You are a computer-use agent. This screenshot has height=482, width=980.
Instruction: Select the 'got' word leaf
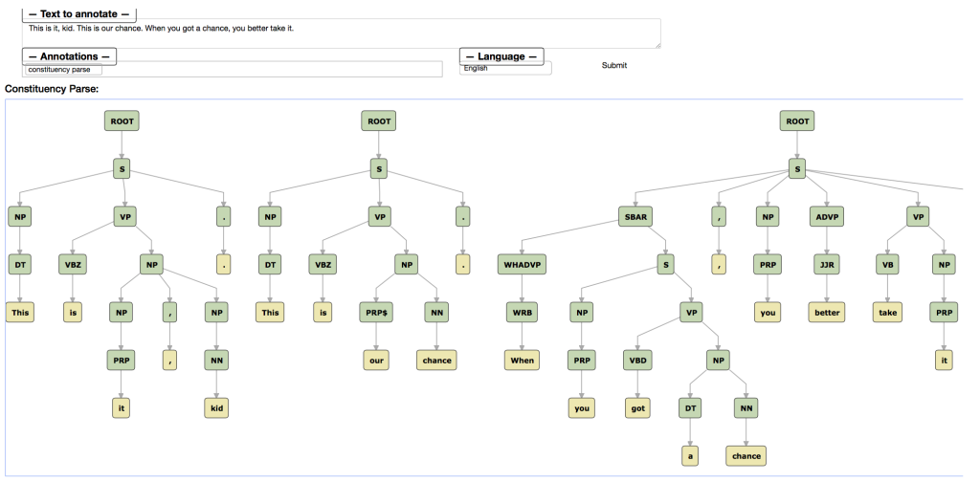pyautogui.click(x=639, y=407)
